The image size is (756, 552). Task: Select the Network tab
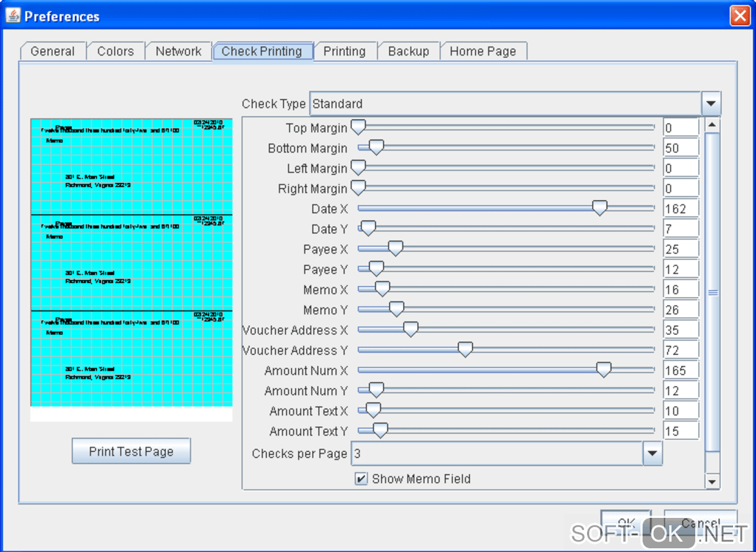pyautogui.click(x=179, y=51)
